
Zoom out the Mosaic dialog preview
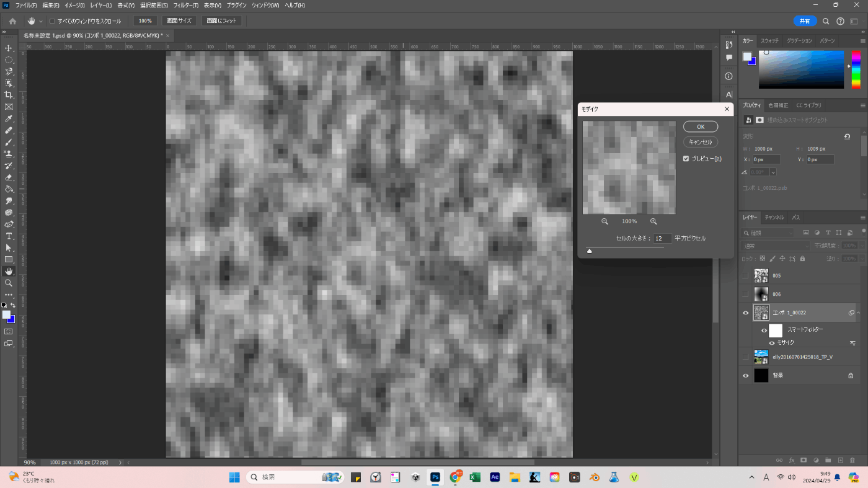point(604,221)
